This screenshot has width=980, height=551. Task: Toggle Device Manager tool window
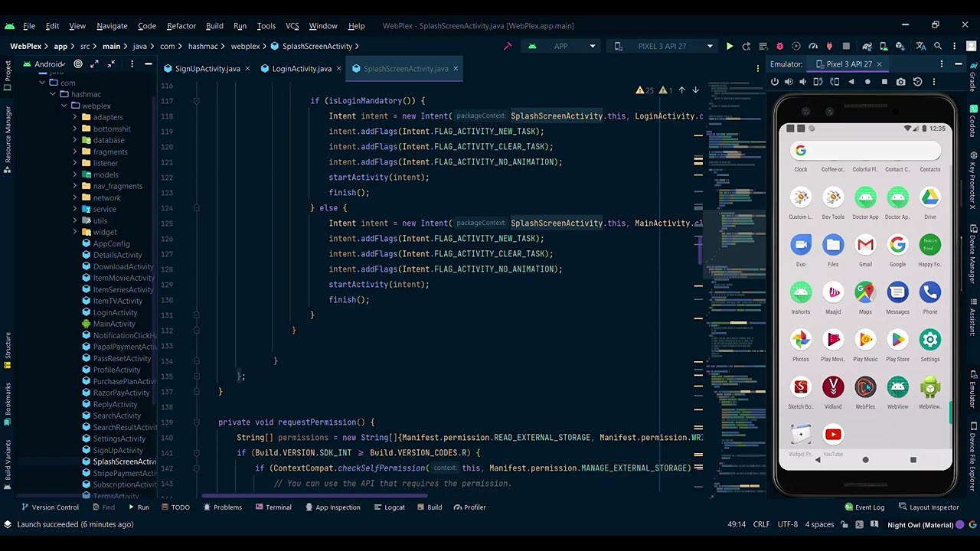[972, 254]
